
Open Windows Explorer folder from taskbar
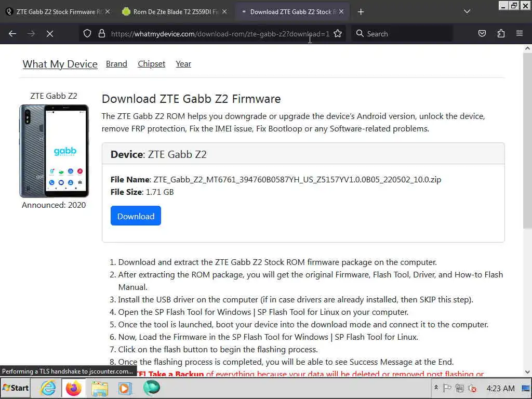pos(99,388)
